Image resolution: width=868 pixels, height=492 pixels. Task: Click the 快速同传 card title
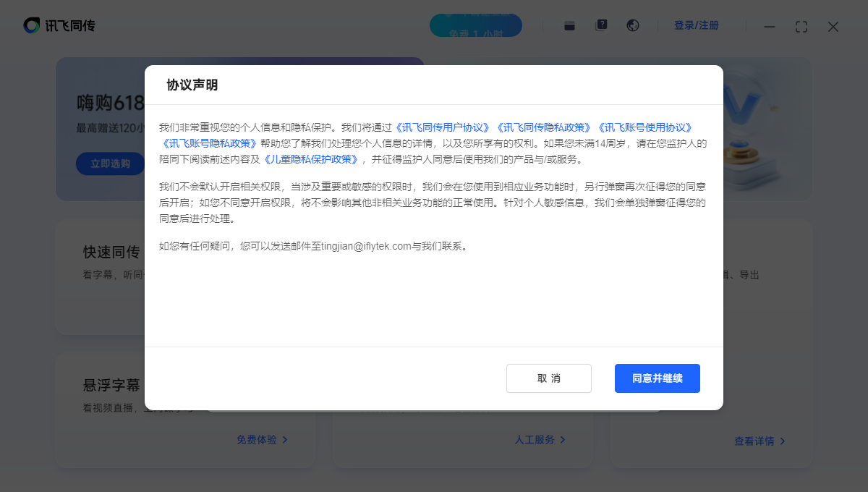(x=111, y=253)
